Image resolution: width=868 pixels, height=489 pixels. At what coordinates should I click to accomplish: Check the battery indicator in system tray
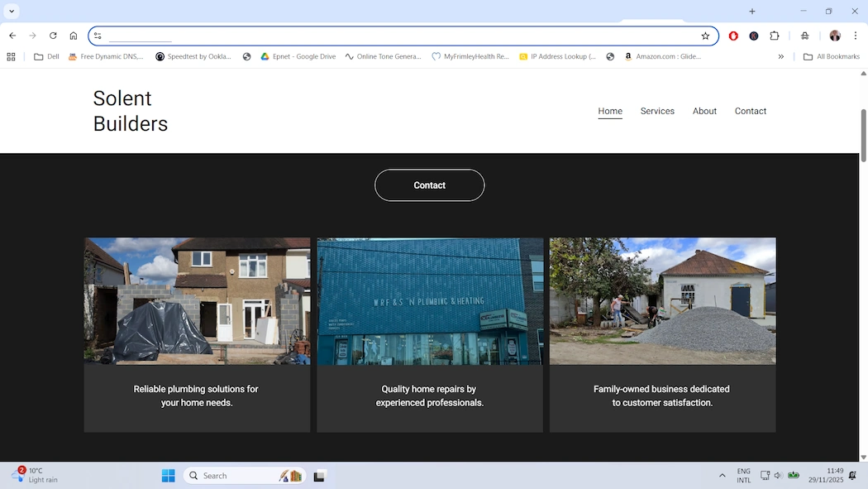click(x=794, y=475)
